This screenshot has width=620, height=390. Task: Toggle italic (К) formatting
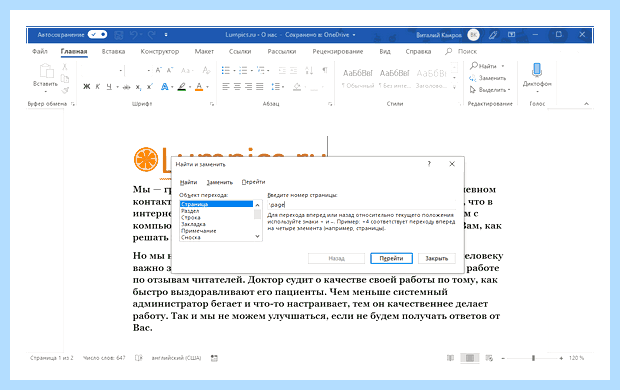tap(98, 87)
